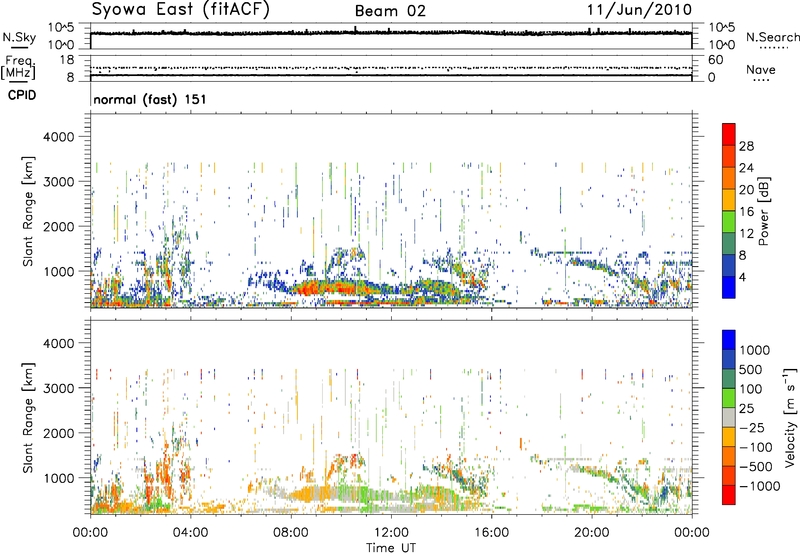Click the '08:00' time axis label
This screenshot has width=800, height=554.
pyautogui.click(x=291, y=533)
